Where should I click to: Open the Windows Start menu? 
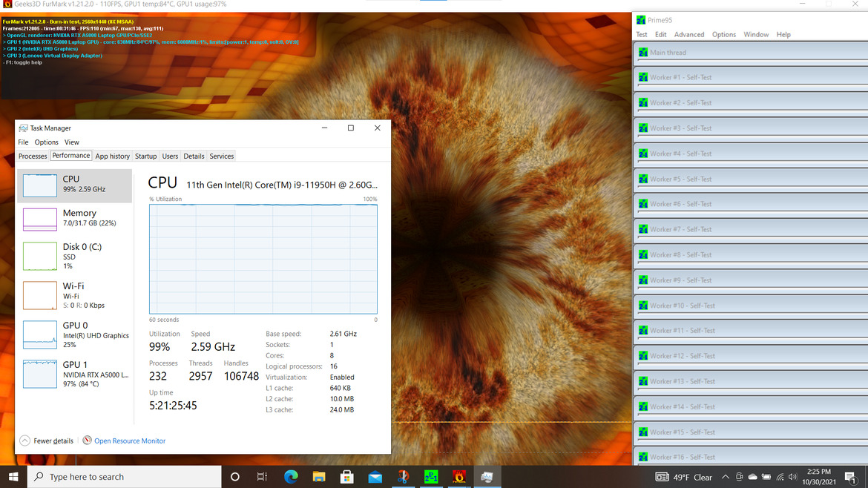point(13,476)
